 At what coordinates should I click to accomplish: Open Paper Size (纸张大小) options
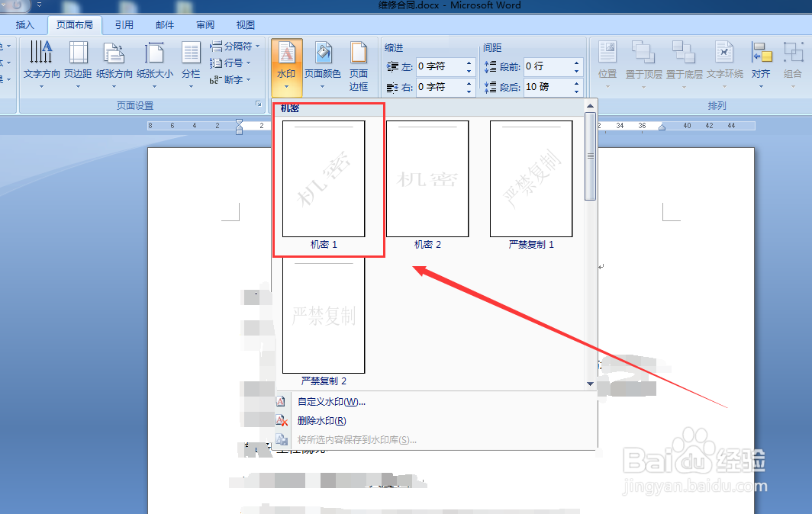(x=155, y=64)
